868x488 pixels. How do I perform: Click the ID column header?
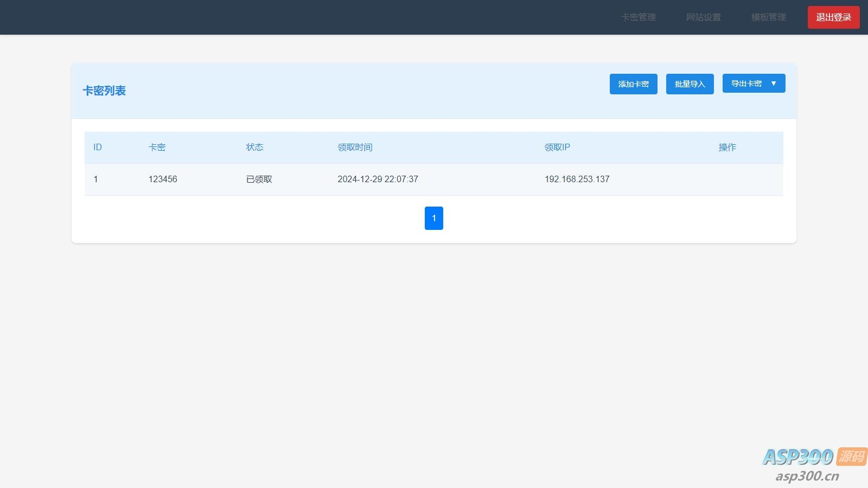pos(98,147)
